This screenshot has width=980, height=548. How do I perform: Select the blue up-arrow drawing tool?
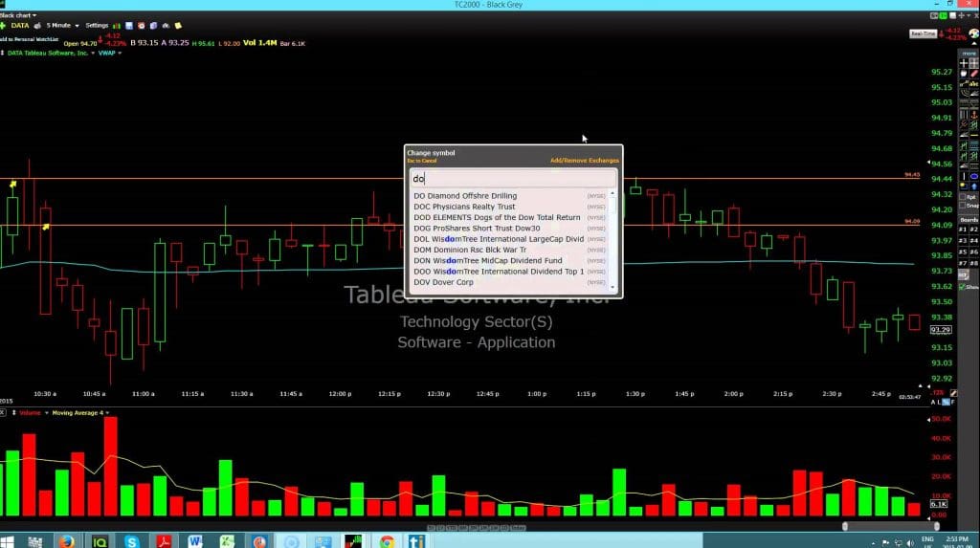[x=973, y=186]
